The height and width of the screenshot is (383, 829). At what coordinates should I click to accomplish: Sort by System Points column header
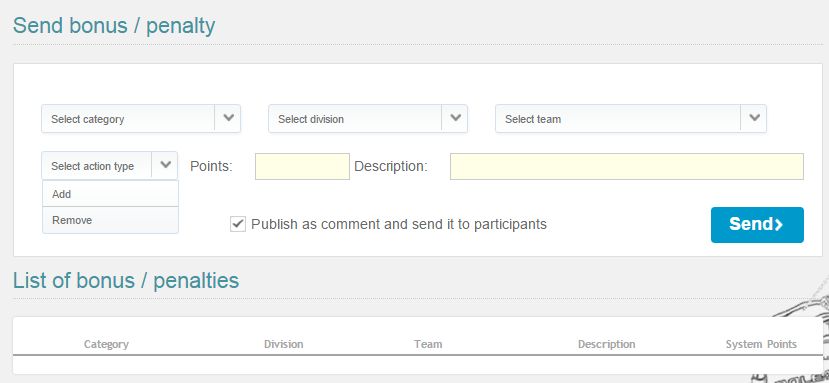(761, 344)
